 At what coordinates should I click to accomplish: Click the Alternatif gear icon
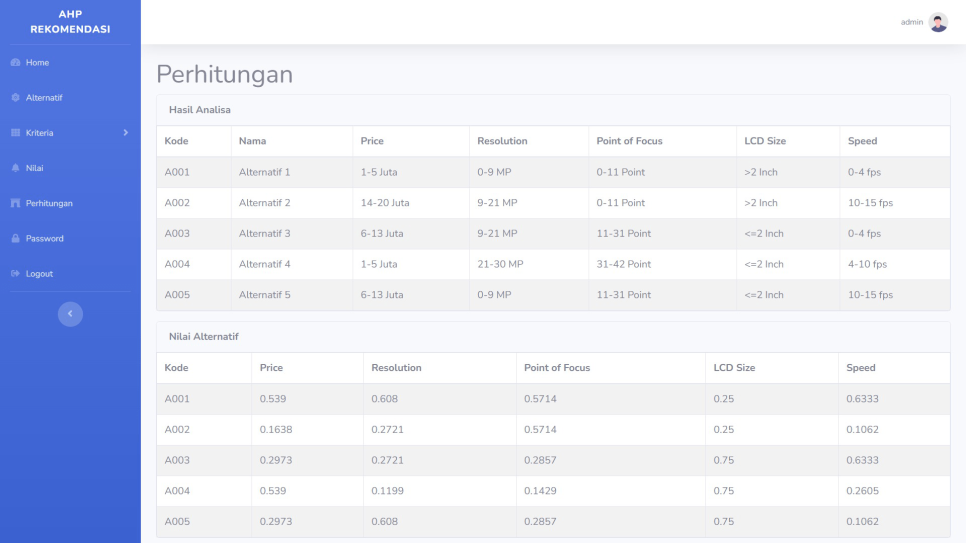coord(15,98)
